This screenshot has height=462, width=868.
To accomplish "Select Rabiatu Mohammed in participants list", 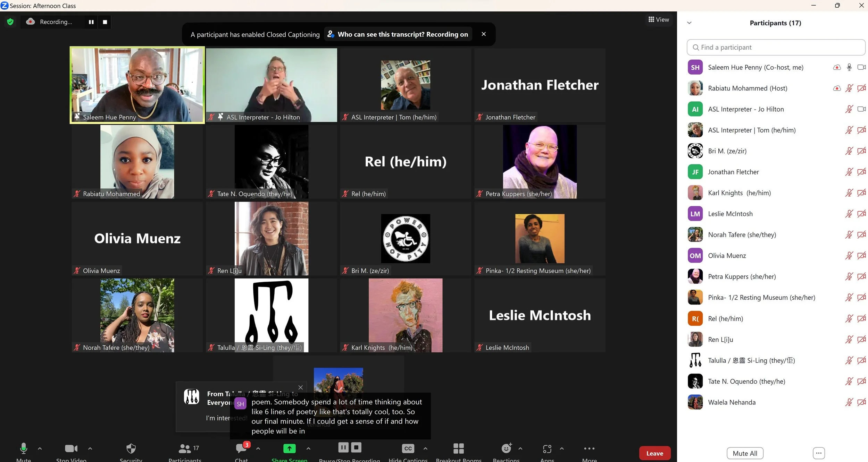I will (x=747, y=88).
